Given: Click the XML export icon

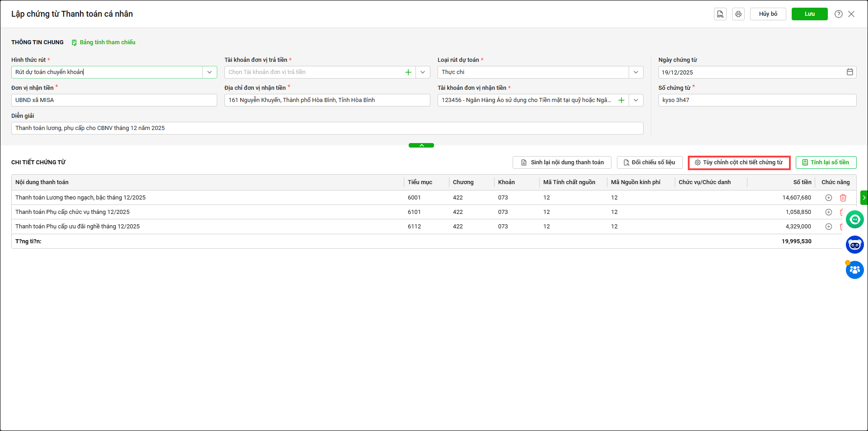Looking at the screenshot, I should coord(720,14).
